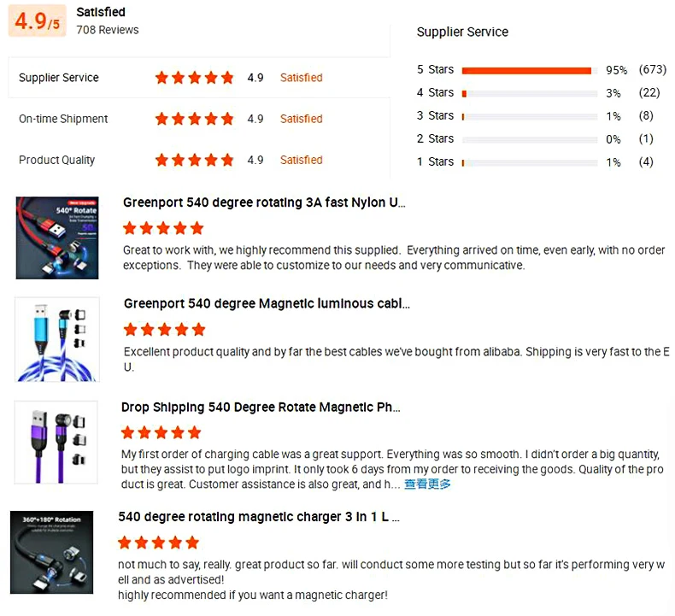
Task: Click the On-time Shipment star rating
Action: [195, 119]
